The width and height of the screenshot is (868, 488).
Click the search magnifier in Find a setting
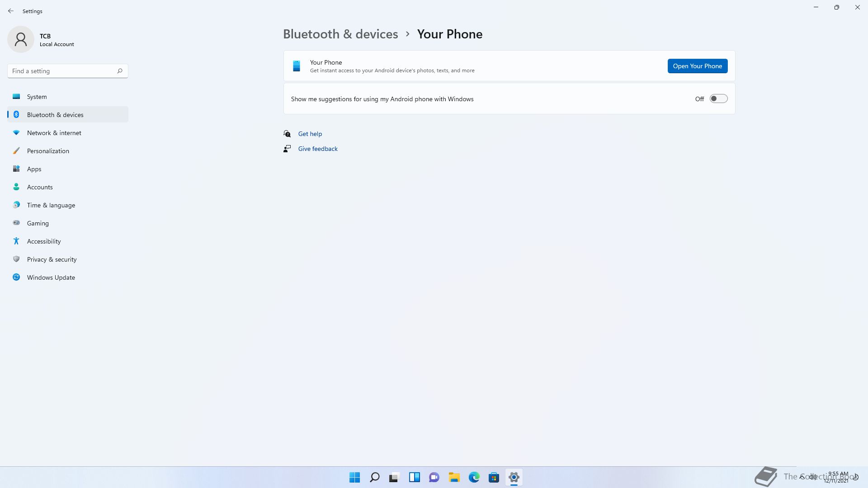click(120, 71)
